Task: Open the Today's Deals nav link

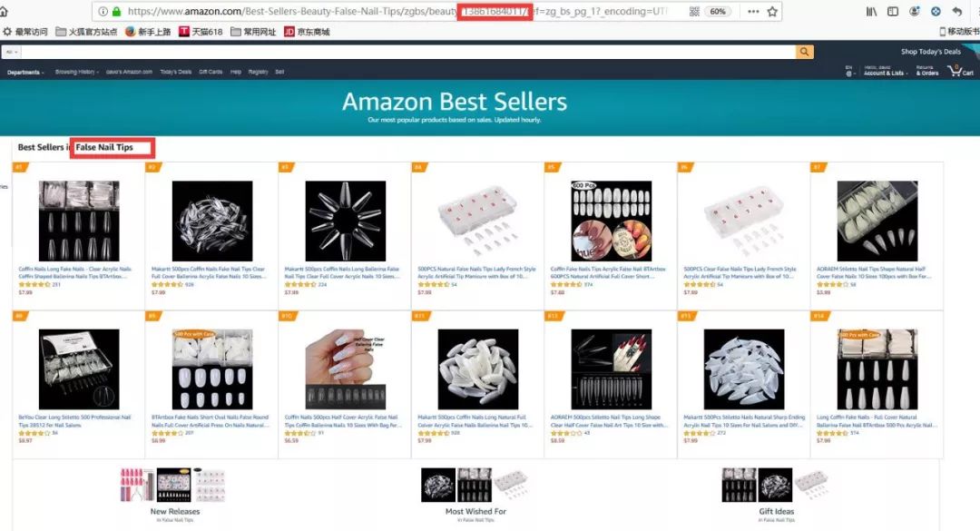Action: pyautogui.click(x=176, y=72)
